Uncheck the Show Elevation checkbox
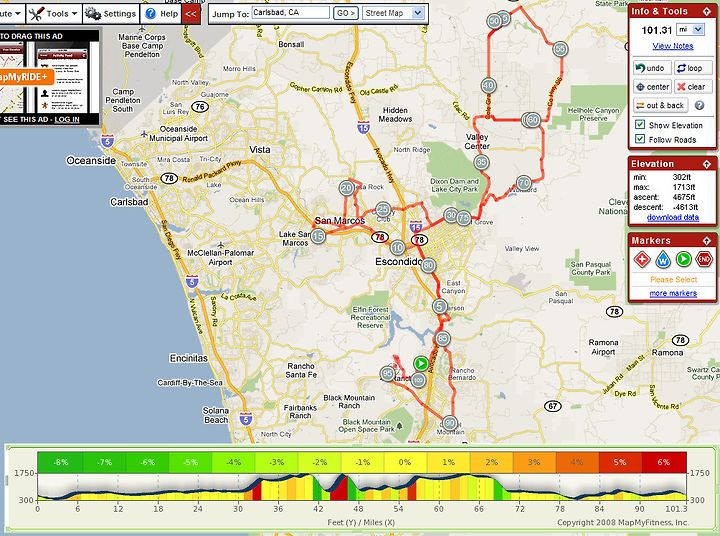 (640, 124)
